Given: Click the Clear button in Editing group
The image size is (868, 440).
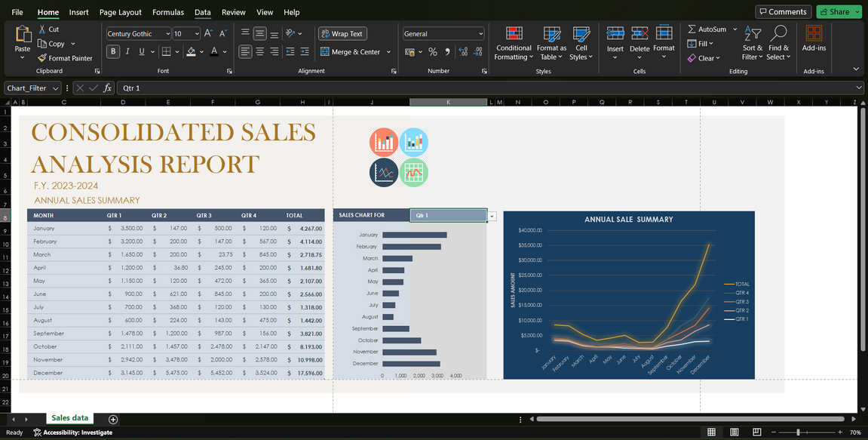Looking at the screenshot, I should pos(704,58).
